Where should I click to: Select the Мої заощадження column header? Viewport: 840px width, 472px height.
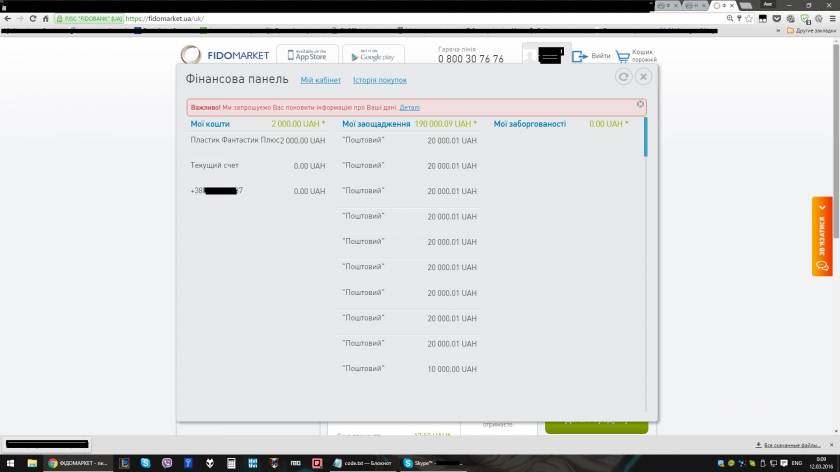click(x=376, y=124)
